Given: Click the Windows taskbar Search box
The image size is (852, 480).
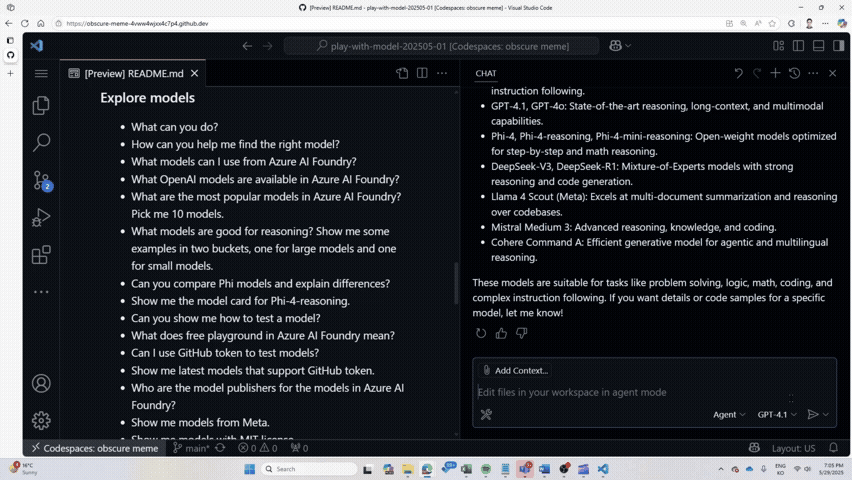Looking at the screenshot, I should [308, 469].
